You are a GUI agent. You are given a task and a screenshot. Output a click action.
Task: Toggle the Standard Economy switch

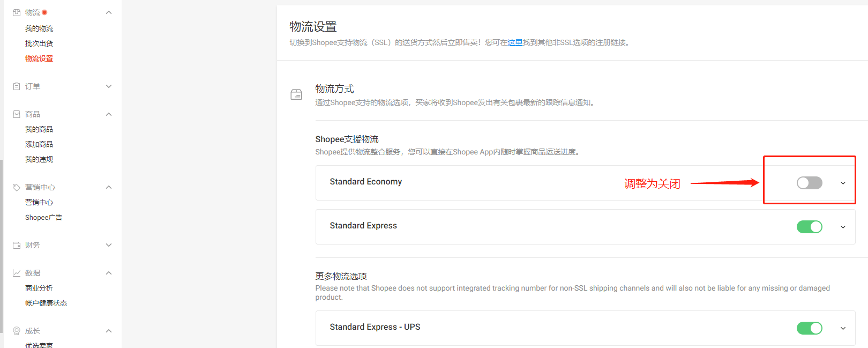point(809,183)
